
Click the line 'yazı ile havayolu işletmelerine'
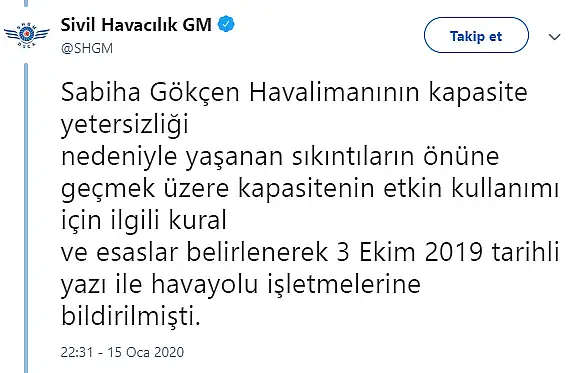tap(241, 284)
